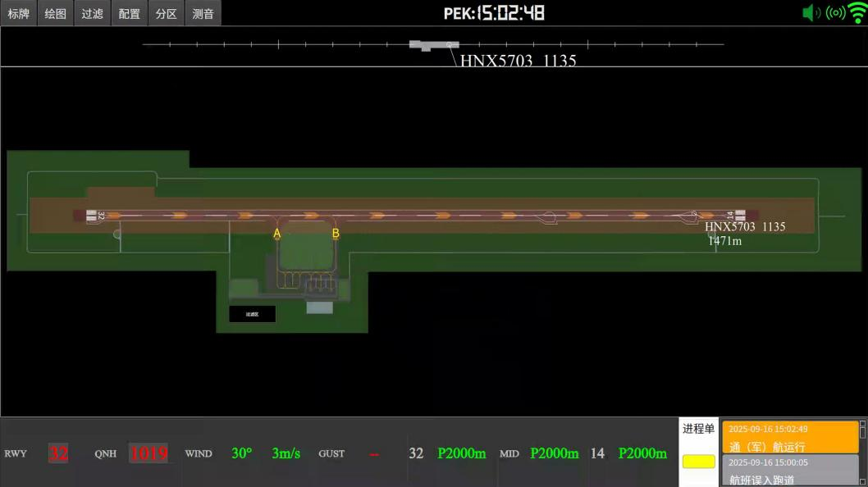Open the 分区 menu
868x487 pixels.
pyautogui.click(x=167, y=13)
